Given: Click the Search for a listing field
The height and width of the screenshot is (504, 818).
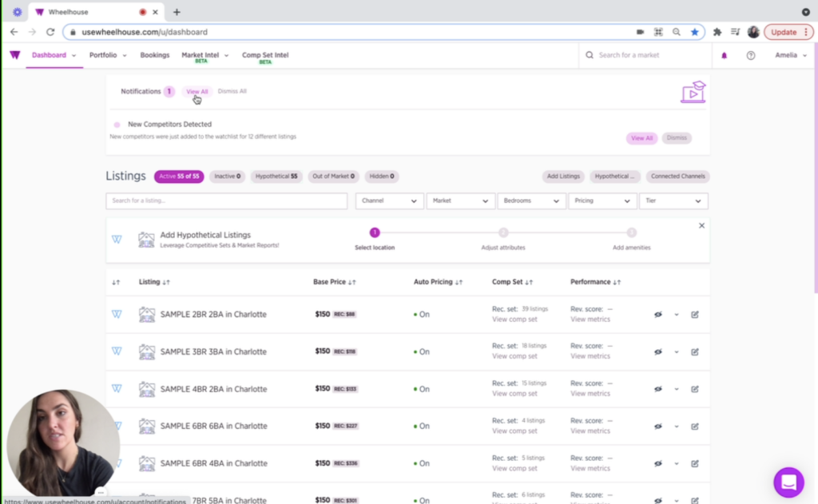Looking at the screenshot, I should pyautogui.click(x=226, y=200).
